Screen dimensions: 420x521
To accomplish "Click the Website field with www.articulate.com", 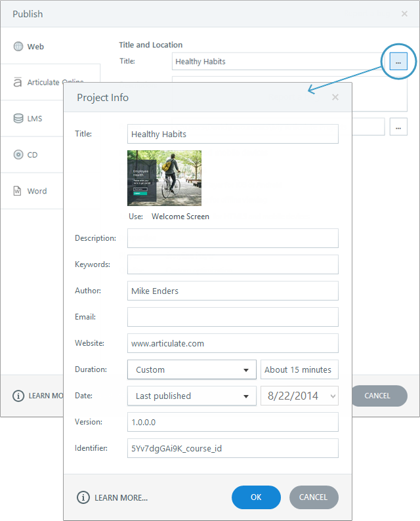I will tap(233, 343).
